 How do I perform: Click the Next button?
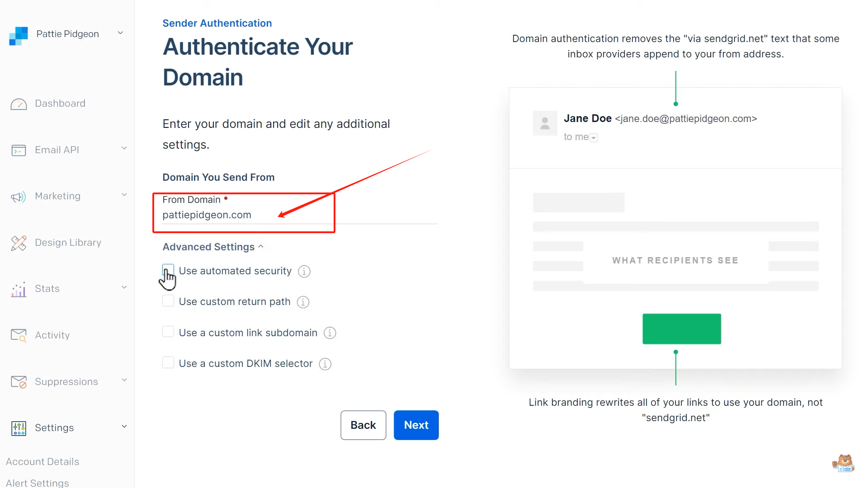[416, 425]
